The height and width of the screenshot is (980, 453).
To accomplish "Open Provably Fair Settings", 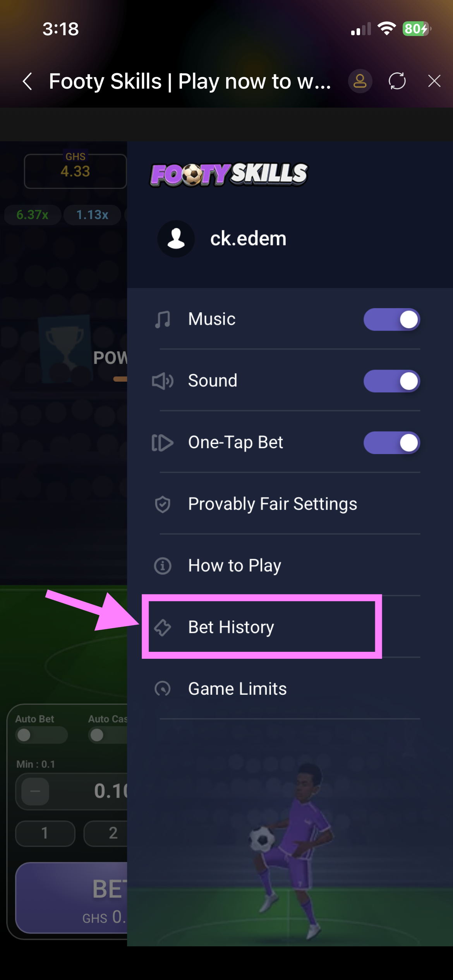I will click(272, 504).
